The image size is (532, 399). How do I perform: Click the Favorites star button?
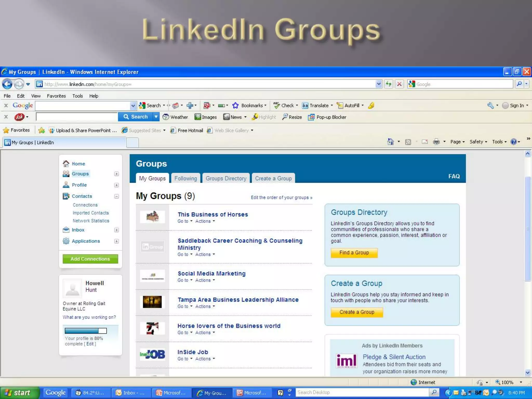16,130
